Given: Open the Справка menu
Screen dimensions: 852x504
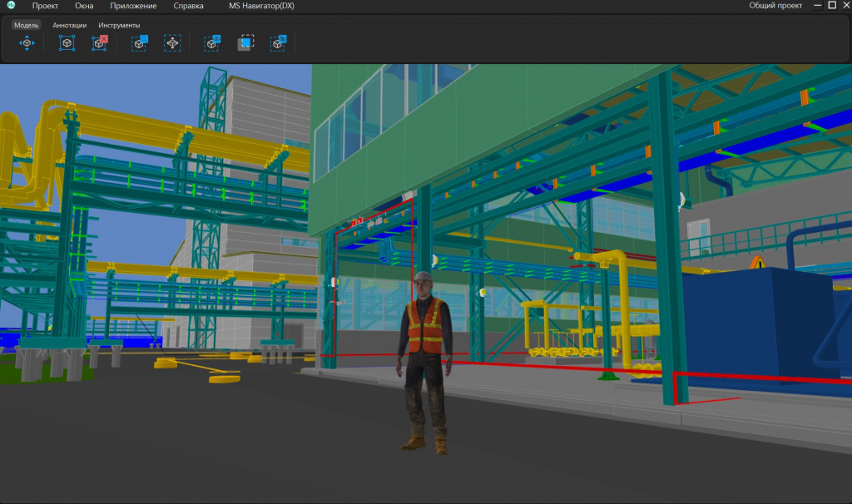Looking at the screenshot, I should (189, 6).
